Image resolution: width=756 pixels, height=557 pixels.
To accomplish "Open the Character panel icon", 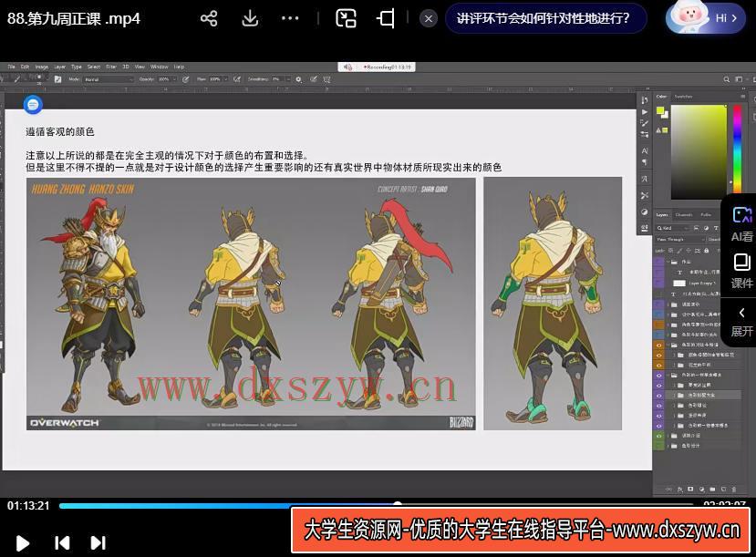I will (645, 150).
